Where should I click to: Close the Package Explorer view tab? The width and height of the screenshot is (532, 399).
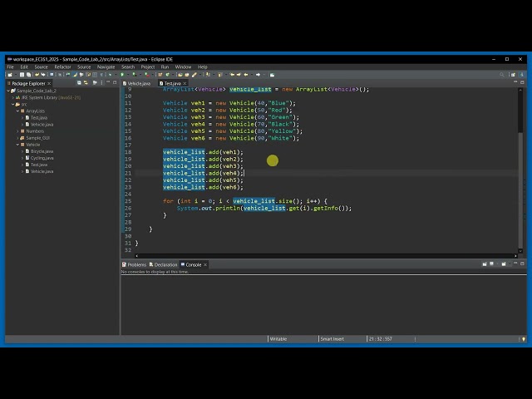click(49, 83)
